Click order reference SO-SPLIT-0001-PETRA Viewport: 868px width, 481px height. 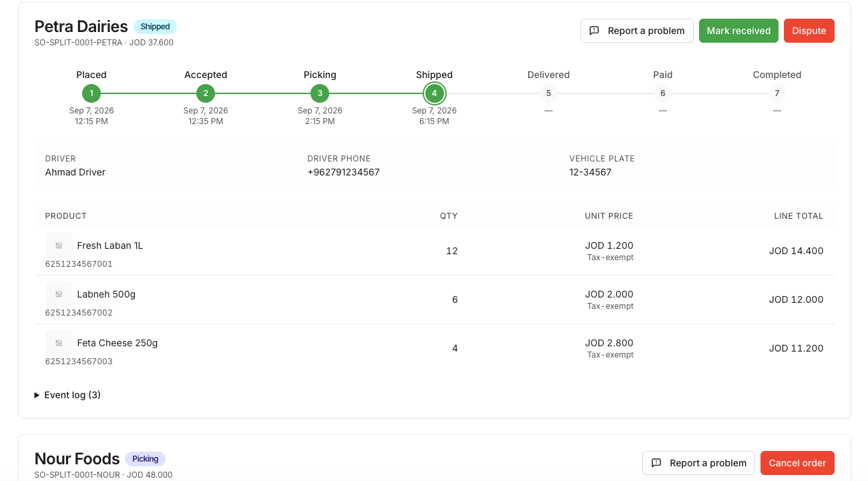coord(79,43)
